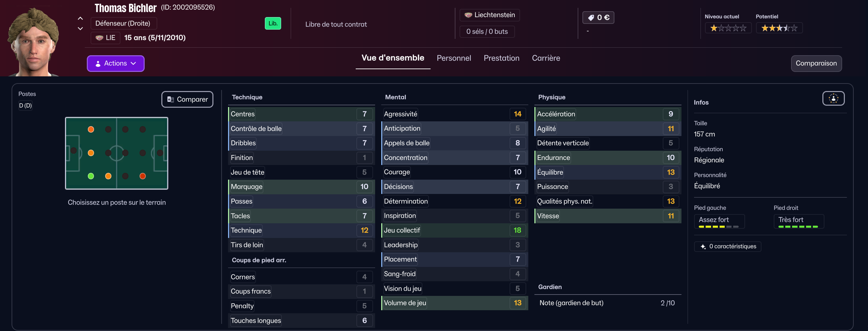Click the green Lib. status badge

coord(273,24)
